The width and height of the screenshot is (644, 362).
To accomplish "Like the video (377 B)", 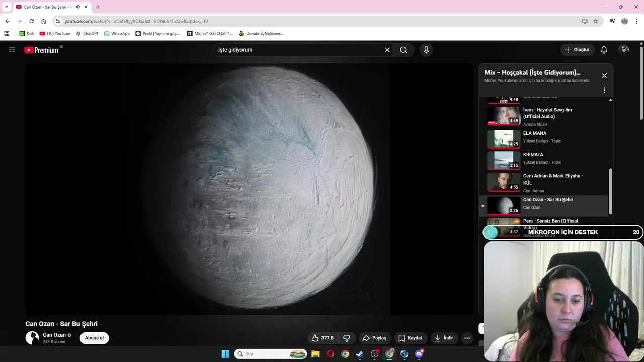I will (323, 338).
